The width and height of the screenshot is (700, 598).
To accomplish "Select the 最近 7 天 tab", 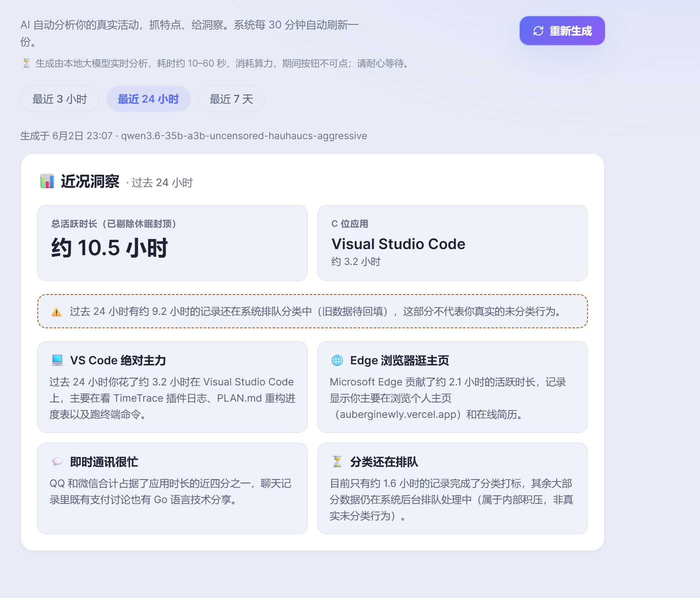I will (231, 99).
